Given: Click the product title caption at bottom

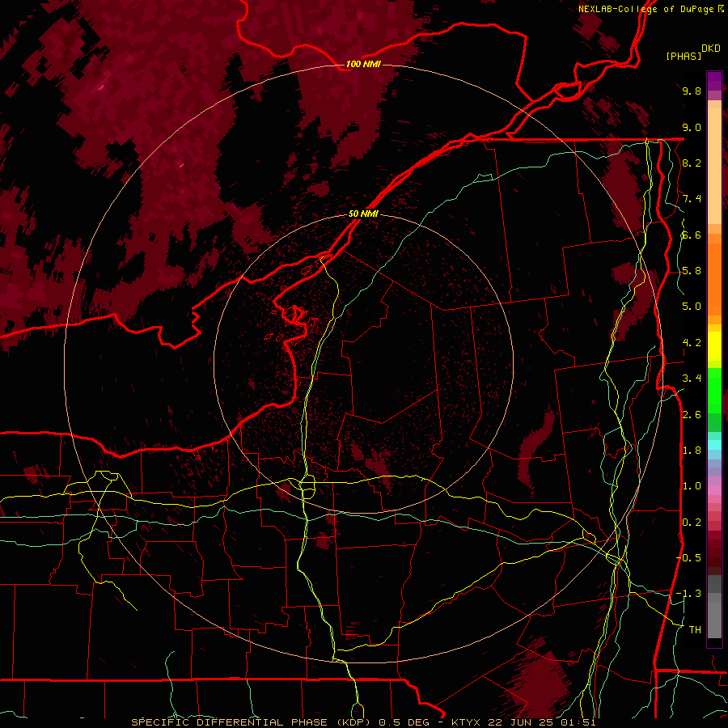Looking at the screenshot, I should pos(363,722).
